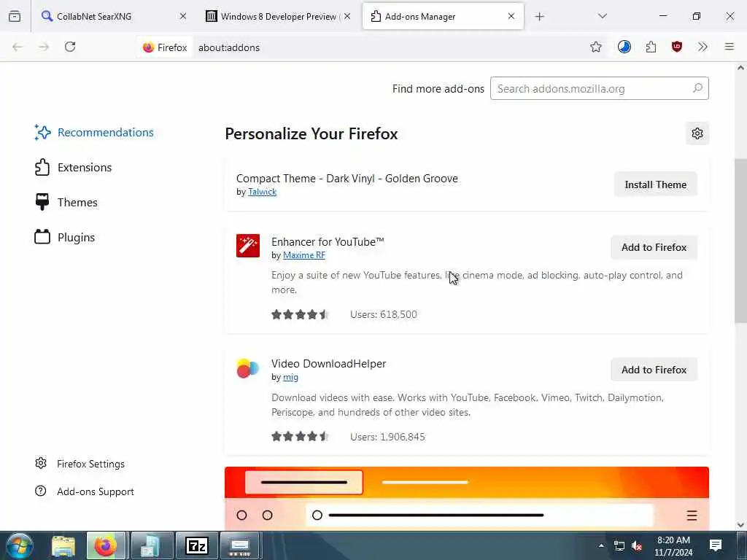Click the Firefox identity icon in address bar

pyautogui.click(x=165, y=47)
